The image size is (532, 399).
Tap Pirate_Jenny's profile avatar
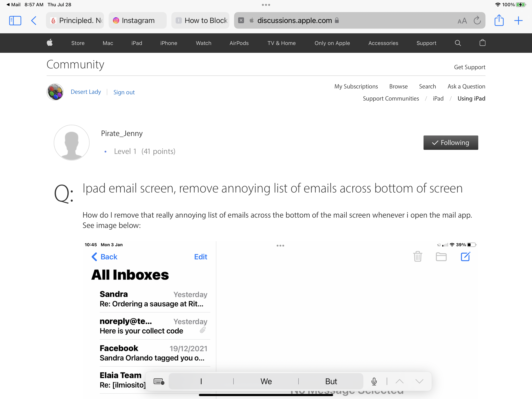(x=71, y=142)
